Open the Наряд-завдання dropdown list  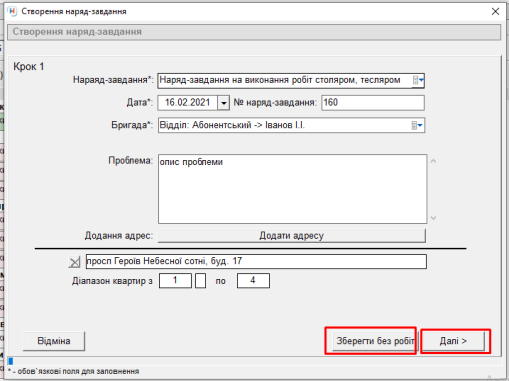418,80
